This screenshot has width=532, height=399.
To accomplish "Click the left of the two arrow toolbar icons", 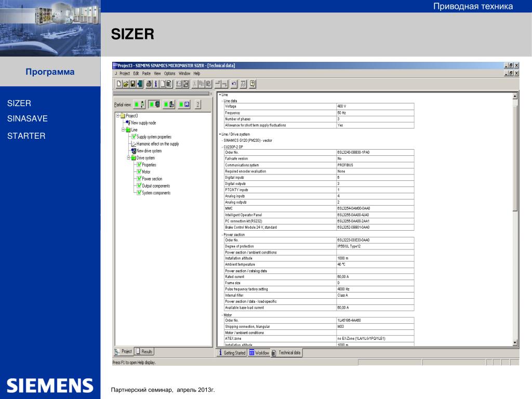I will coord(218,84).
